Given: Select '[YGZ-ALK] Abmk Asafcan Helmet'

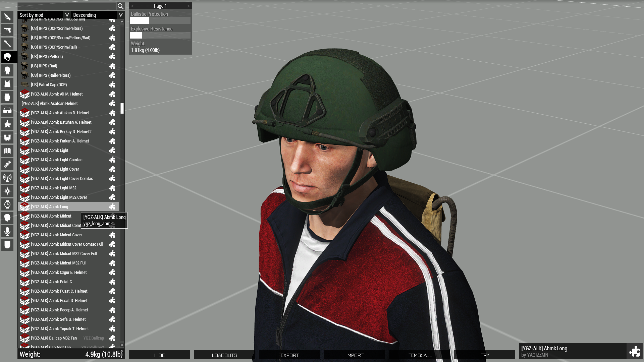Looking at the screenshot, I should [68, 104].
